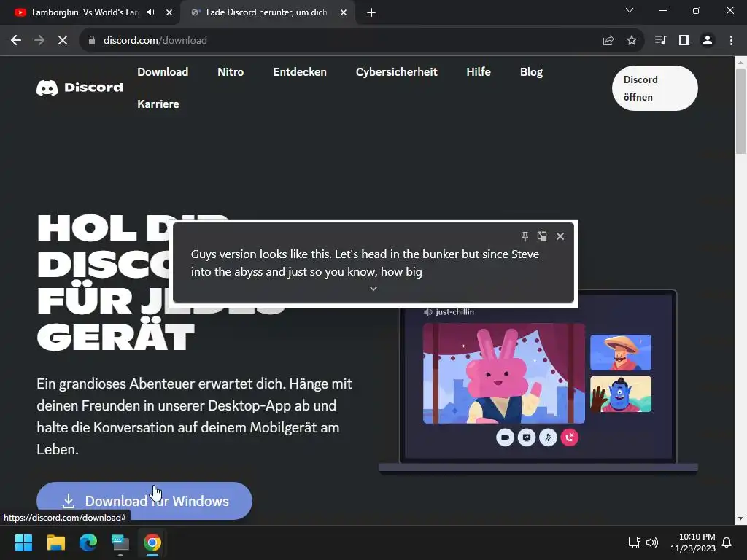Click the Discord logo in header
The height and width of the screenshot is (560, 747).
click(x=80, y=87)
